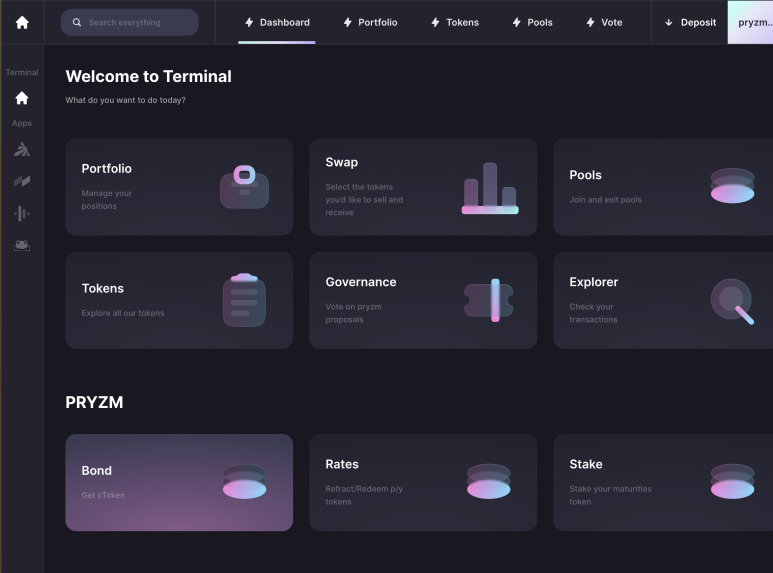Open the Tokens card title
The width and height of the screenshot is (773, 573).
click(x=103, y=288)
